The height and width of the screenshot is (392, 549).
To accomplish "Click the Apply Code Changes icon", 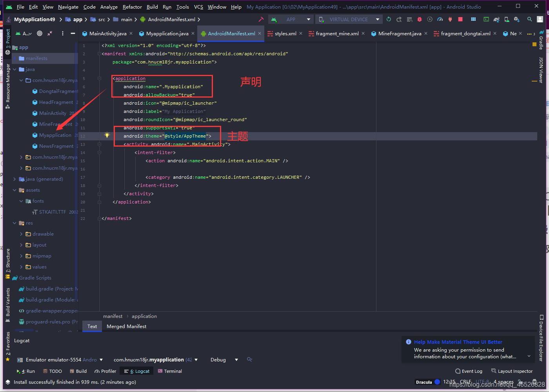I will [x=409, y=19].
